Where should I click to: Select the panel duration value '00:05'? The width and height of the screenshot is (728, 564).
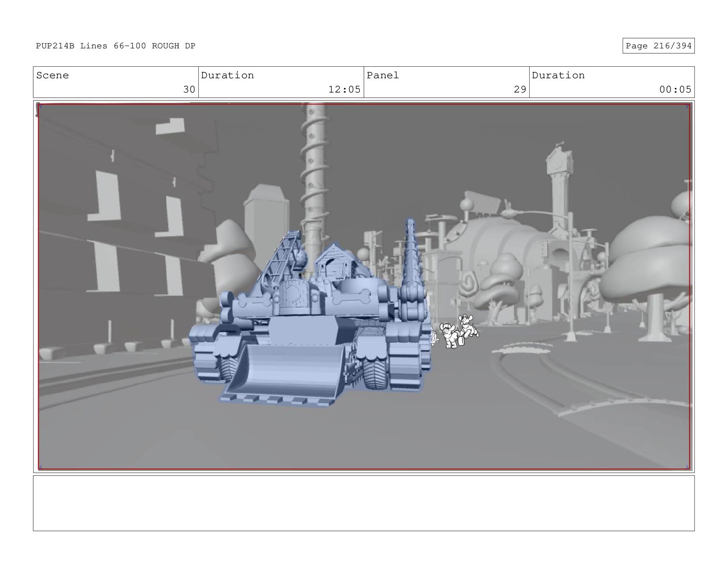tap(675, 89)
